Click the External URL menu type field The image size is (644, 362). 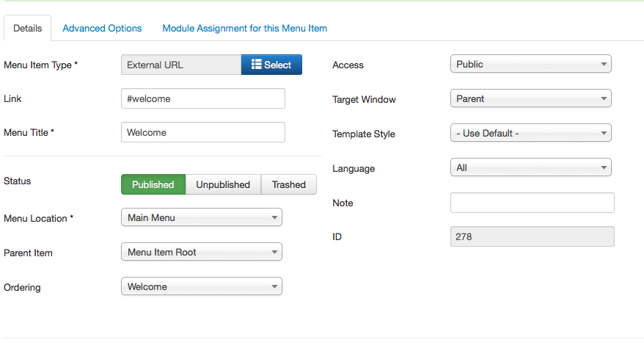tap(181, 65)
